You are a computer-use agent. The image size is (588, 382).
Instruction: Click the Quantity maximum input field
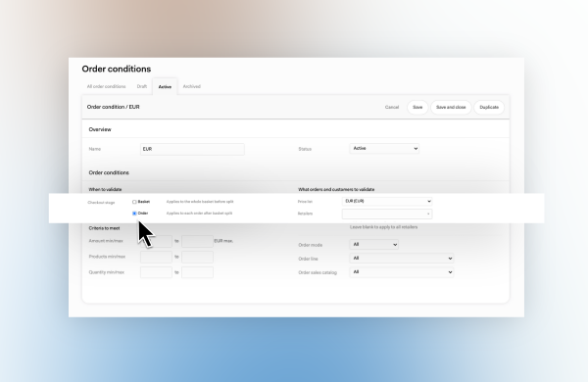click(x=197, y=272)
